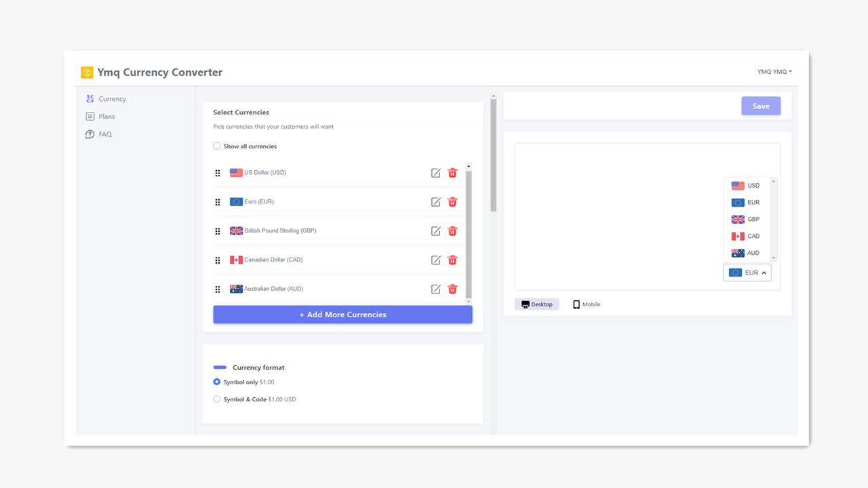Image resolution: width=868 pixels, height=488 pixels.
Task: Click the UK flag icon in currency list
Action: 236,231
